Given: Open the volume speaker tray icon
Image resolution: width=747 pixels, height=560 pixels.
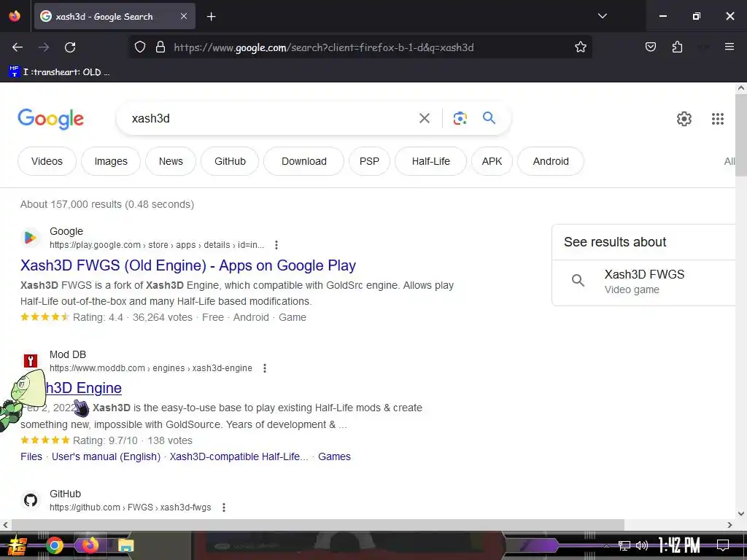Looking at the screenshot, I should pyautogui.click(x=642, y=545).
